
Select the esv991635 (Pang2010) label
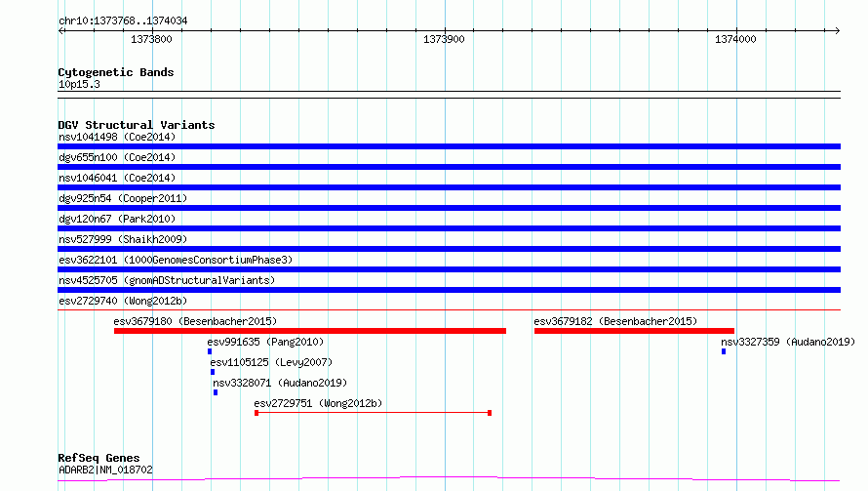265,342
